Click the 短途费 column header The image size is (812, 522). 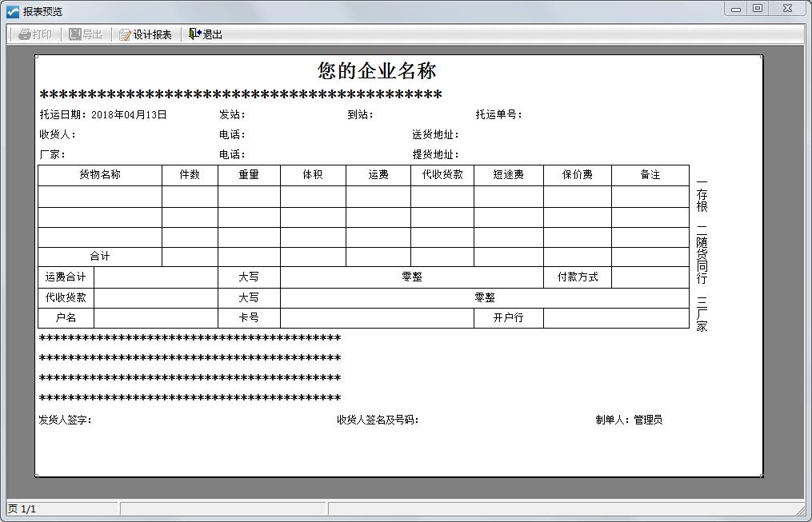(x=509, y=175)
